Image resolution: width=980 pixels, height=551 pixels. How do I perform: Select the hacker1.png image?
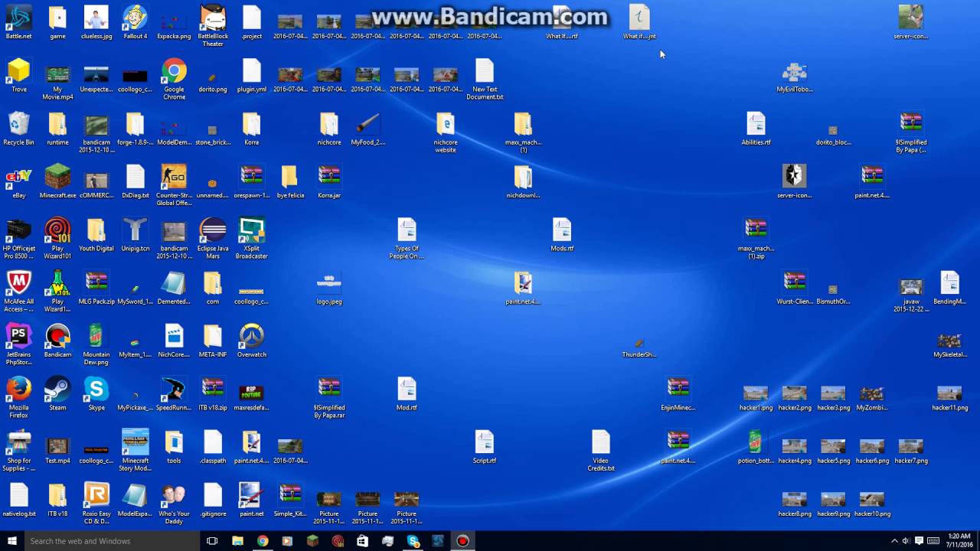[x=756, y=397]
